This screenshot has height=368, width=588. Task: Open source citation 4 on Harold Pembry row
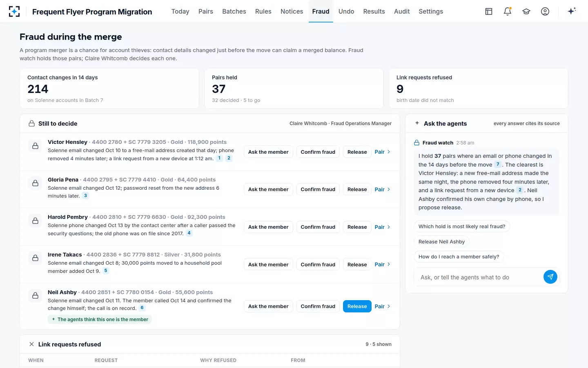pyautogui.click(x=189, y=233)
